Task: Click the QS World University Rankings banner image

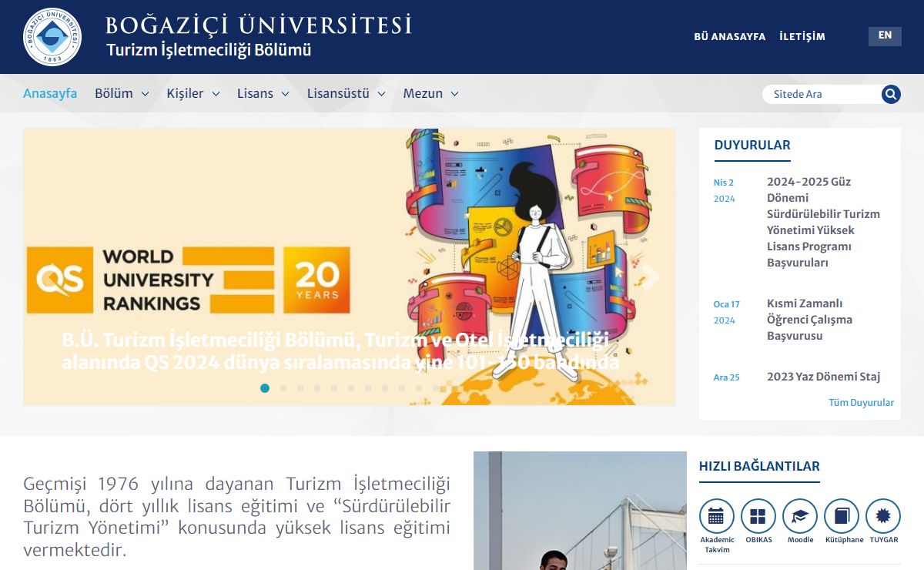Action: (350, 267)
